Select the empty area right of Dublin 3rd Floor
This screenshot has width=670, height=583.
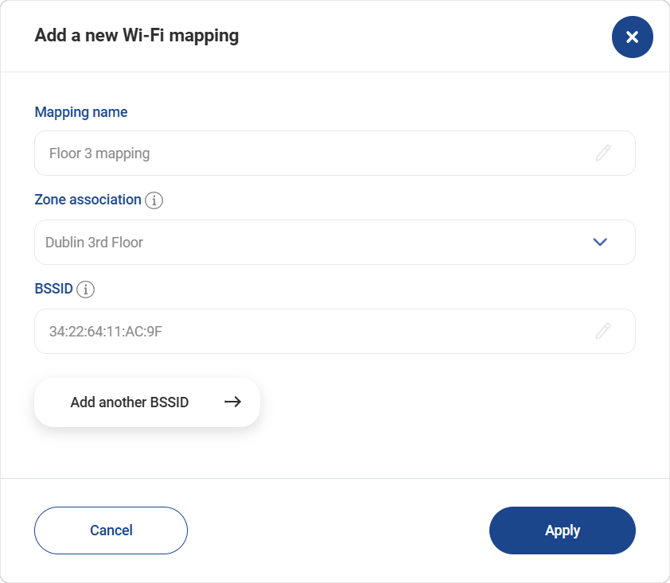(x=367, y=242)
